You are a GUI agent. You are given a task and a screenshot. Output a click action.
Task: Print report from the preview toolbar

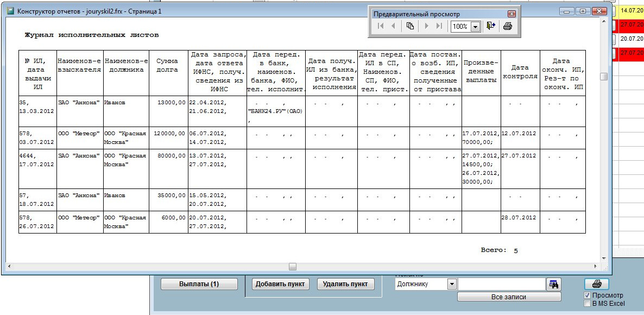pos(508,26)
